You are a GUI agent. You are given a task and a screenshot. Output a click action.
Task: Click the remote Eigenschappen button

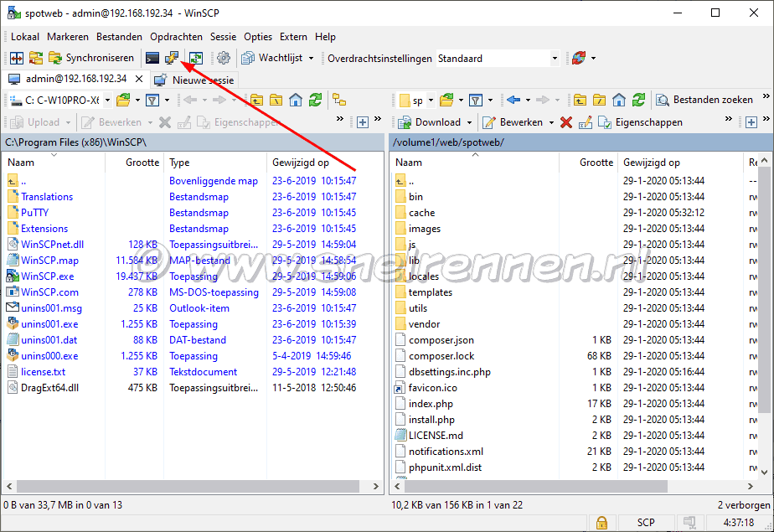[640, 122]
